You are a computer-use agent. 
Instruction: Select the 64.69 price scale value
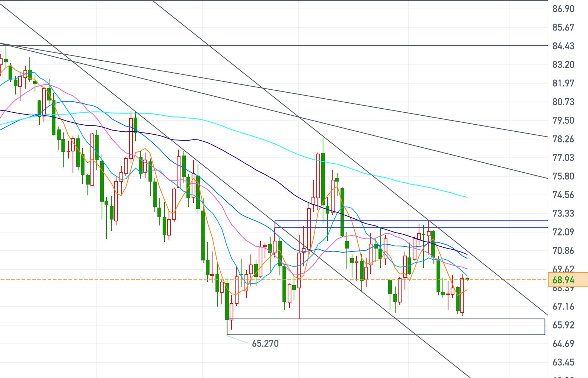pos(563,344)
